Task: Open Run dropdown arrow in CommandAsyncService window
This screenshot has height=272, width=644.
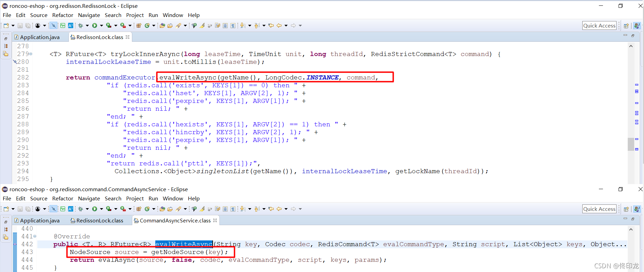Action: click(101, 209)
